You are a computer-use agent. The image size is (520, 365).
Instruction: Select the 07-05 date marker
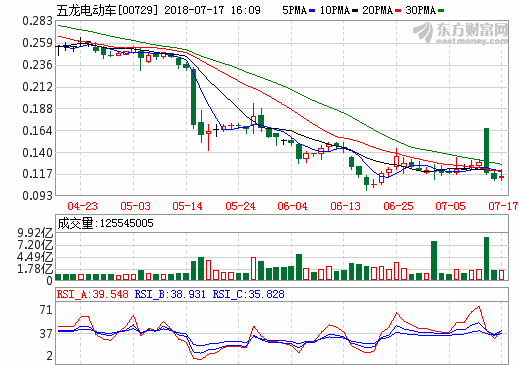tap(450, 206)
